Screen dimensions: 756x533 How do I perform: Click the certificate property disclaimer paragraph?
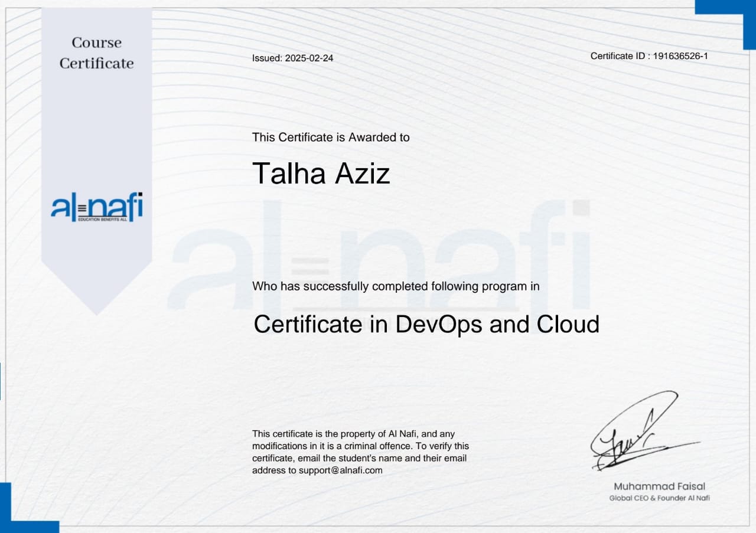point(360,452)
